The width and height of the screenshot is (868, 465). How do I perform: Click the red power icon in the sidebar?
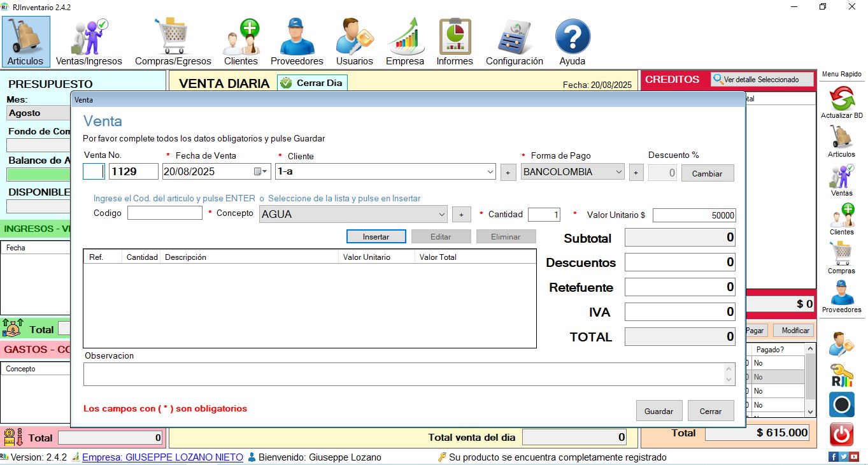[x=841, y=434]
